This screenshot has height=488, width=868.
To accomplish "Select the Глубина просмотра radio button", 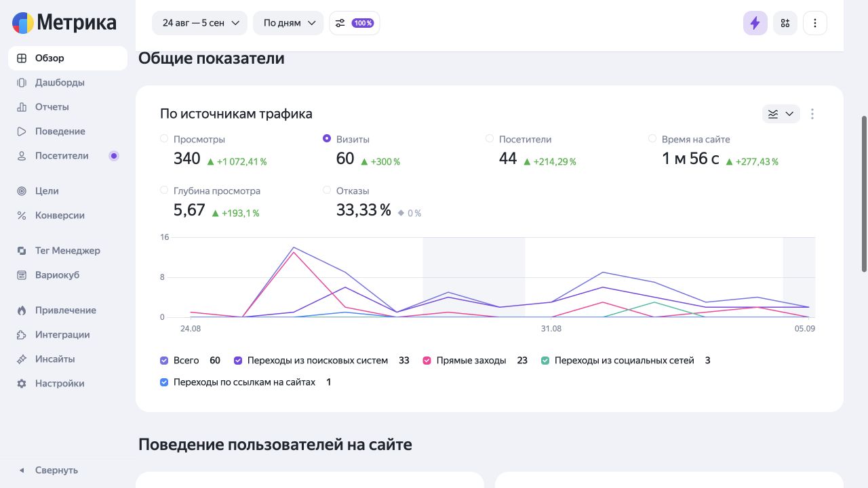I will [x=164, y=190].
